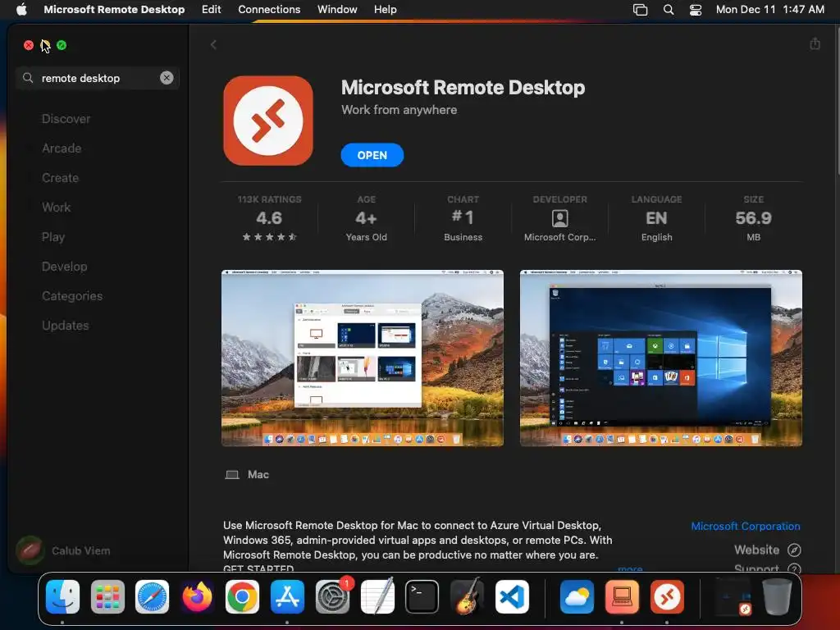Click the Website link

756,550
